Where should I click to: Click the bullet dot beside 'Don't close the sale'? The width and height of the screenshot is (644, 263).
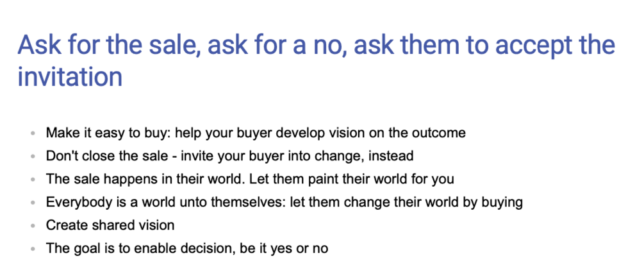[33, 157]
